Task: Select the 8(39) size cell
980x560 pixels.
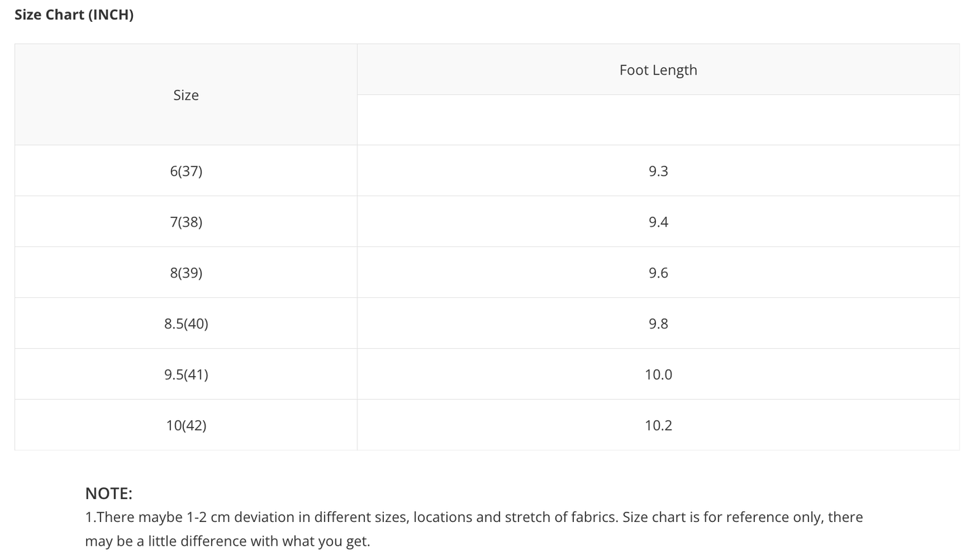Action: (186, 273)
